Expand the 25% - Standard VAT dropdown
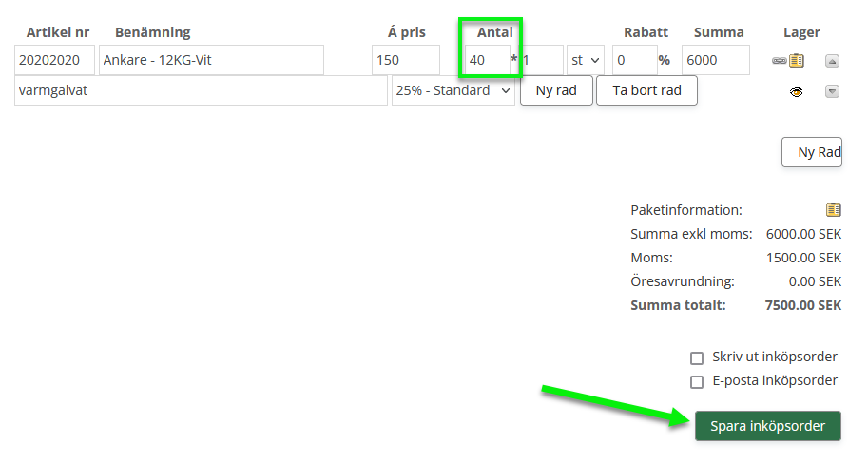868x464 pixels. 453,91
